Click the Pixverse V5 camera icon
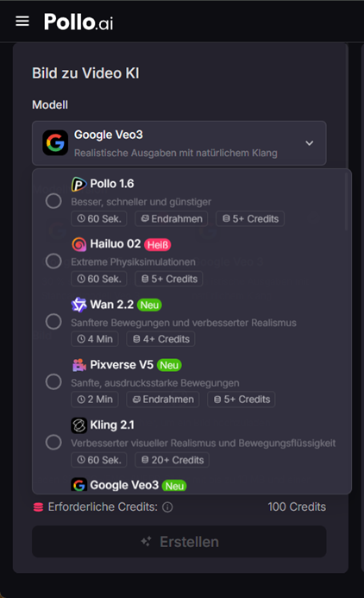 (78, 365)
